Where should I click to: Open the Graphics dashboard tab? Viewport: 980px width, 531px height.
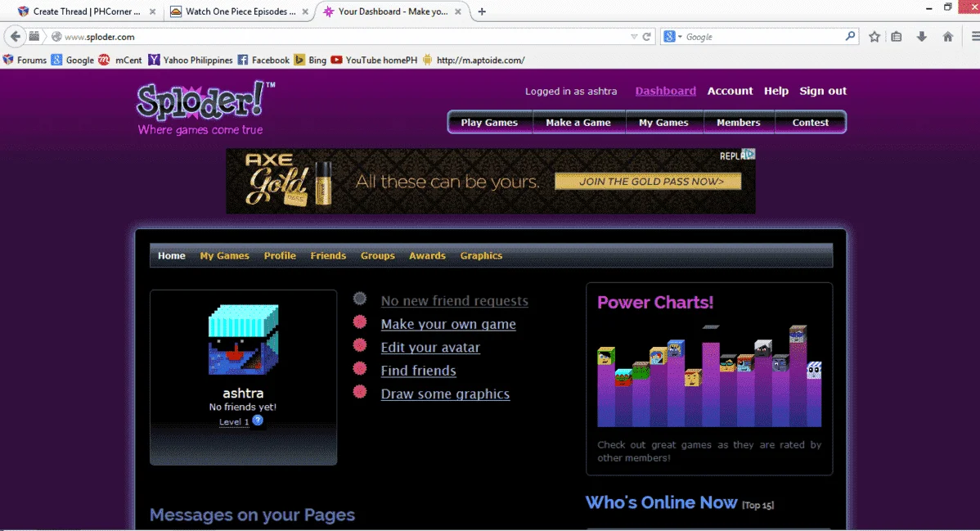[x=481, y=256]
